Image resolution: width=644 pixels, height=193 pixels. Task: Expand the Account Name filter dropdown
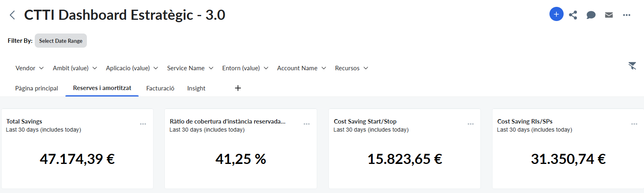pos(302,68)
